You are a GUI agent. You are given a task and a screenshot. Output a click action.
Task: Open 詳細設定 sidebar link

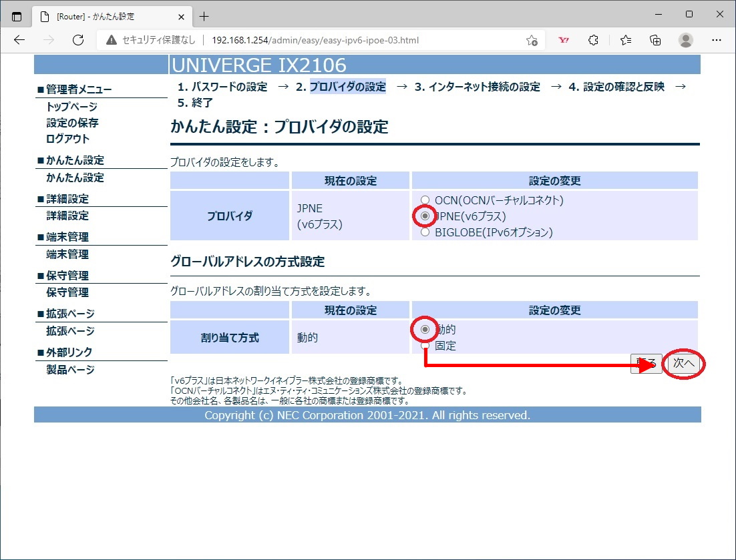pyautogui.click(x=67, y=216)
